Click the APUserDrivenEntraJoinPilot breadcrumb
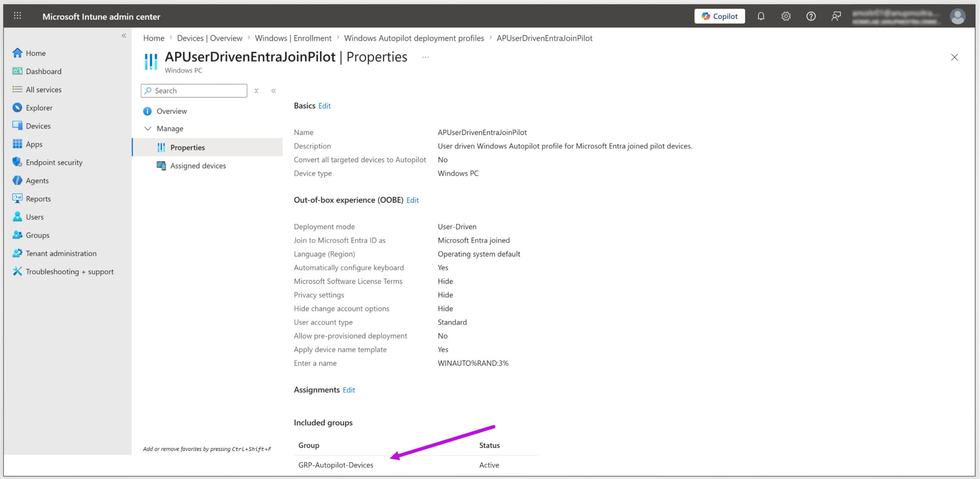This screenshot has width=980, height=479. (544, 38)
